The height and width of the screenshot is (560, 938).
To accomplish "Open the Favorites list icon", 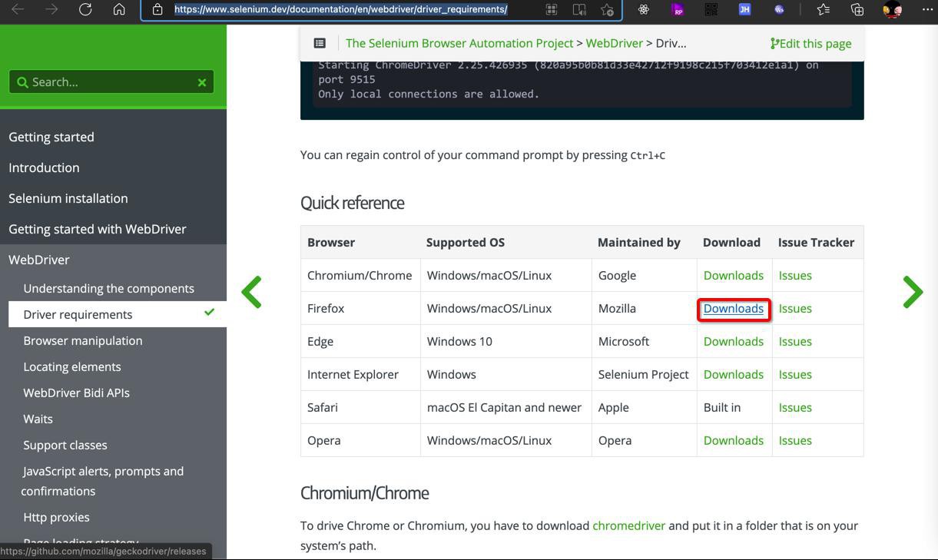I will point(824,9).
